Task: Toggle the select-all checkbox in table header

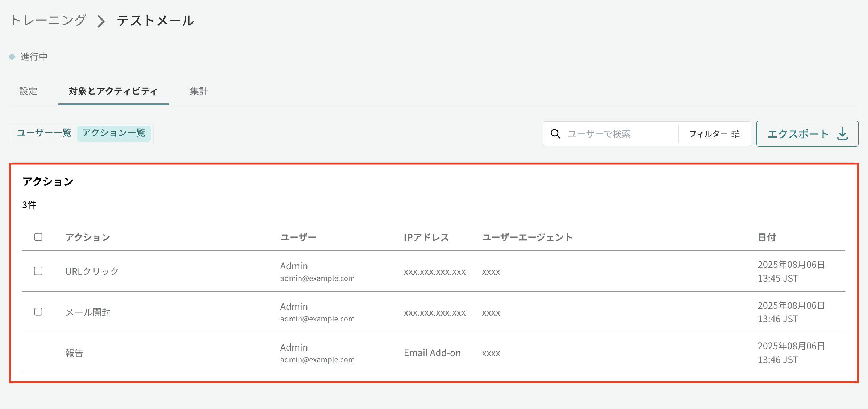Action: [38, 237]
